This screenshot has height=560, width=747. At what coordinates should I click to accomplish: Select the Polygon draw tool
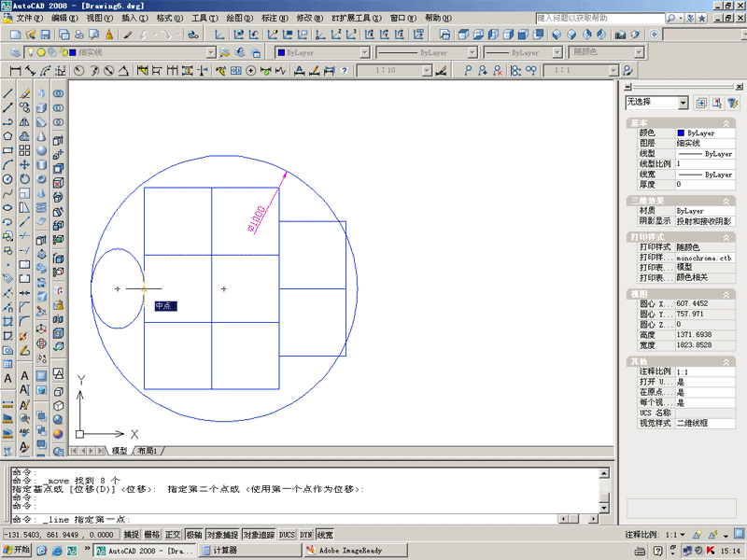pos(7,136)
